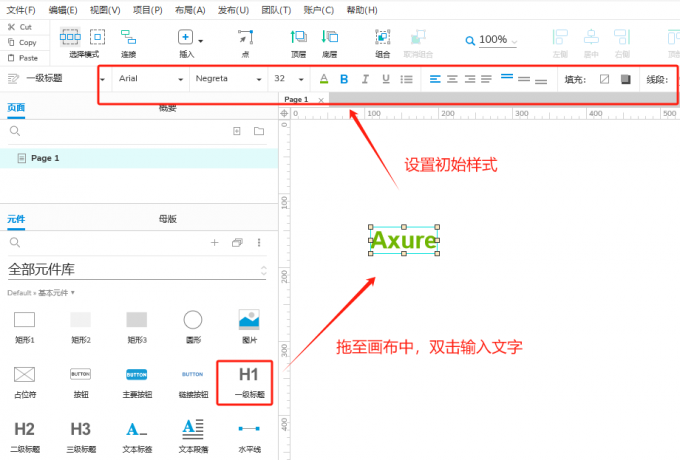Justify text alignment
The height and width of the screenshot is (460, 680).
coord(487,79)
